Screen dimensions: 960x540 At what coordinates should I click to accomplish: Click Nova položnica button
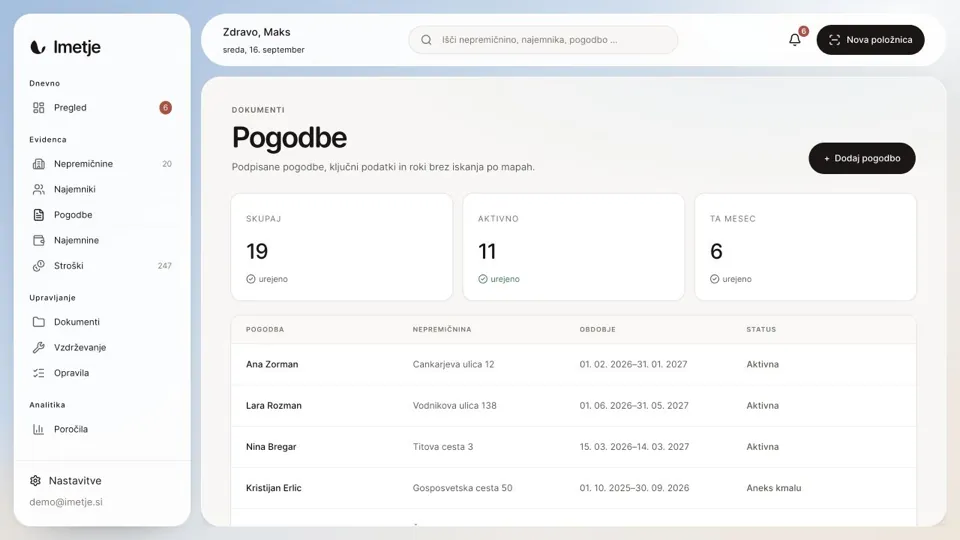click(x=871, y=40)
